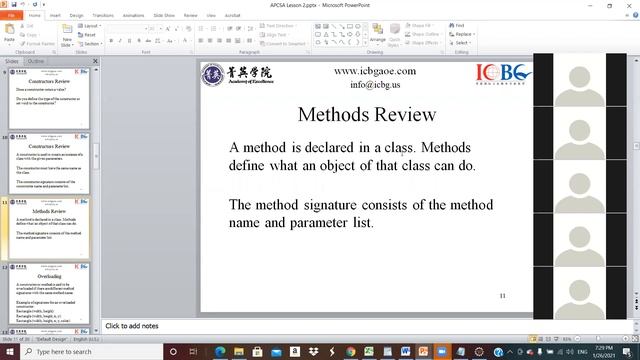The image size is (640, 360).
Task: Switch to the Transitions ribbon tab
Action: click(x=103, y=15)
